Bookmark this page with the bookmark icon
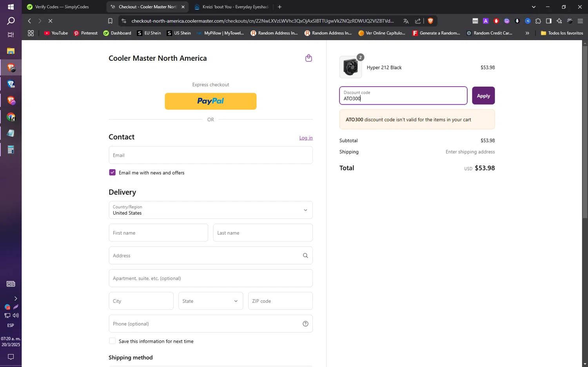 [110, 21]
